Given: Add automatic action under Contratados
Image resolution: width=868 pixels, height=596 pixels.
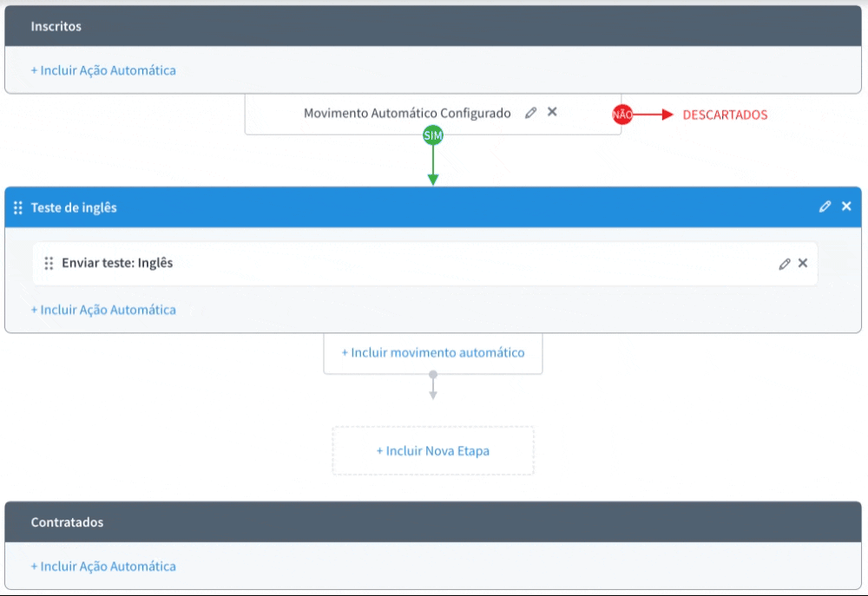Looking at the screenshot, I should 103,567.
